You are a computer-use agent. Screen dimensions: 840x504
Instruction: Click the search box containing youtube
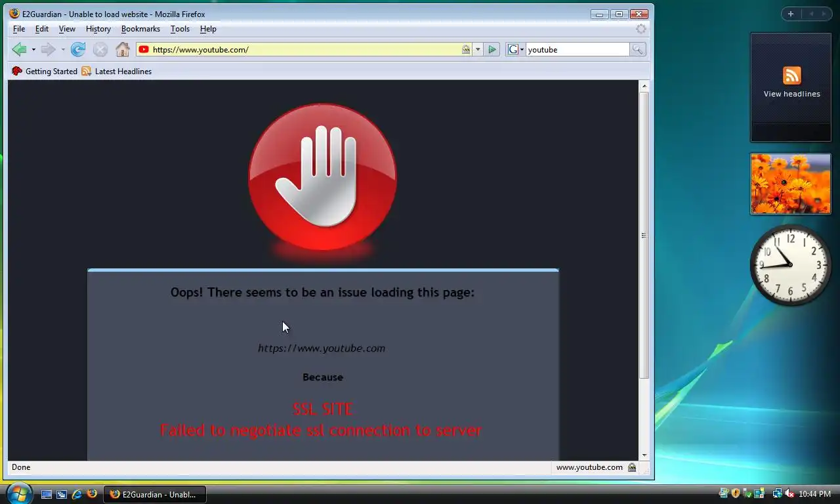tap(577, 49)
